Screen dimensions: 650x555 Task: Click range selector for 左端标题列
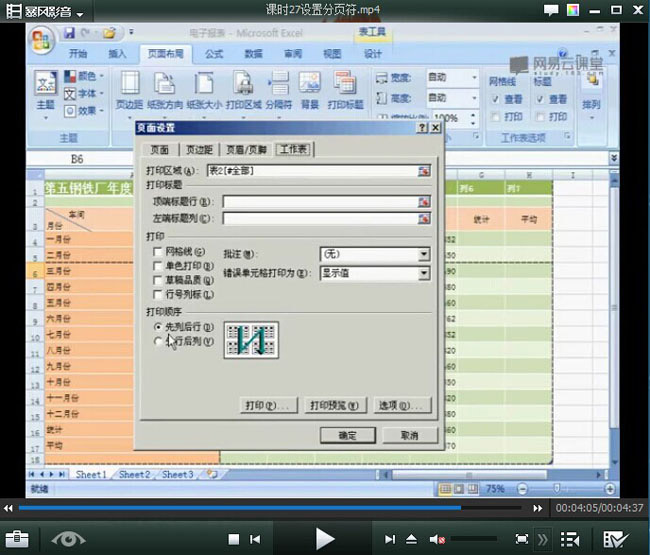424,218
